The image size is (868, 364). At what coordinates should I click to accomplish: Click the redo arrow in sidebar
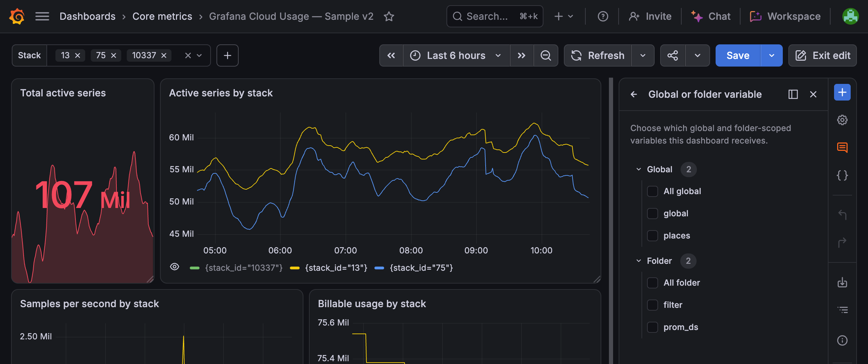pos(842,242)
